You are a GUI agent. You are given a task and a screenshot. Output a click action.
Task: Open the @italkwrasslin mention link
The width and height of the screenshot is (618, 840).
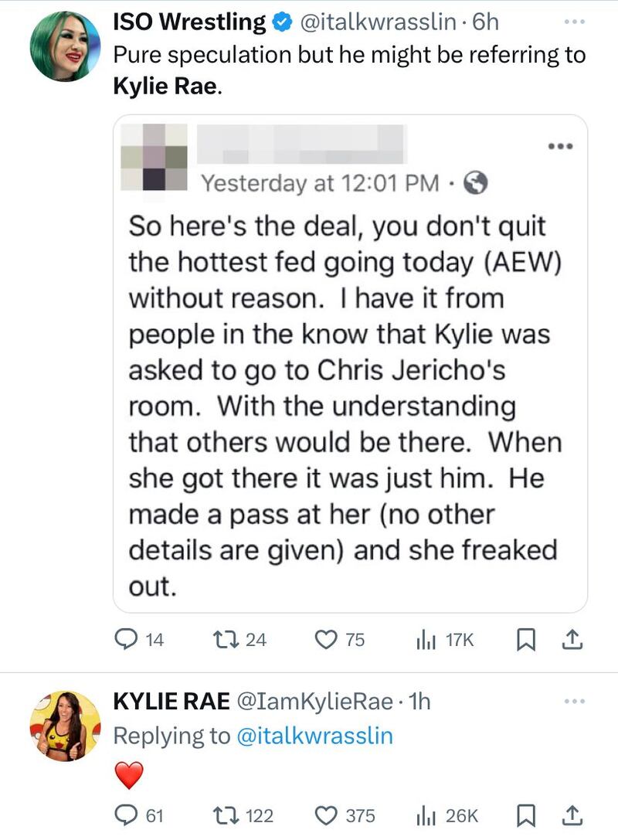(314, 736)
